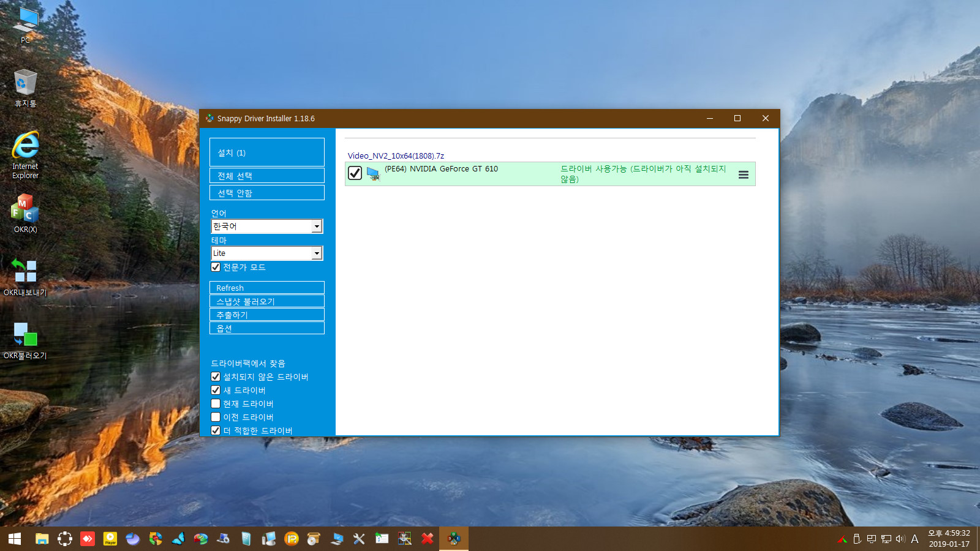Select the active Snappy Driver Installer taskbar button
Screen dimensions: 980x551
click(x=454, y=539)
